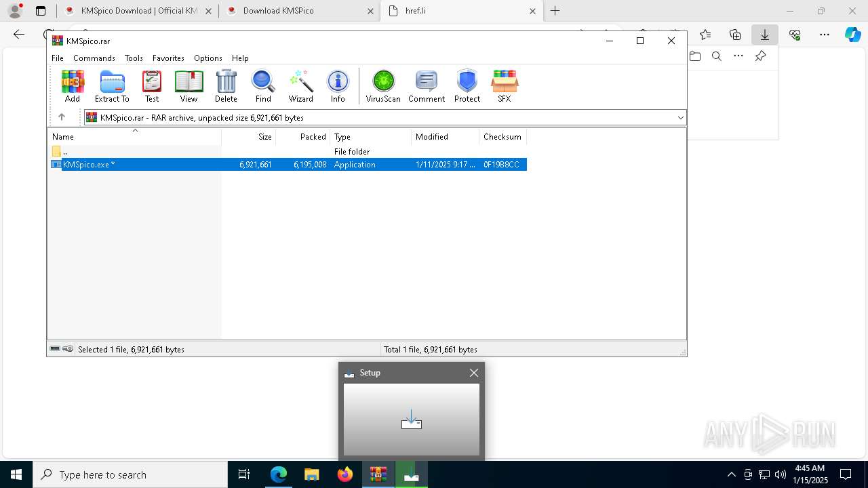Open browser favorites star icon
Image resolution: width=868 pixels, height=488 pixels.
[x=705, y=35]
